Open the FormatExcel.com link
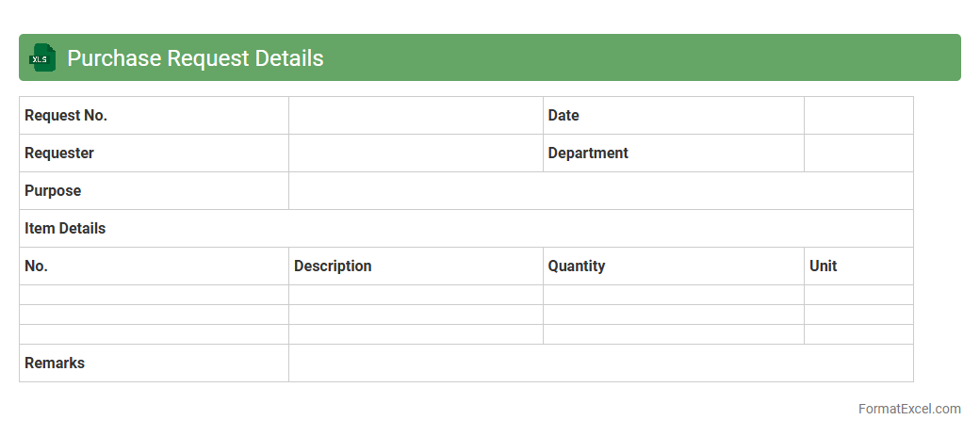The height and width of the screenshot is (436, 980). click(908, 409)
